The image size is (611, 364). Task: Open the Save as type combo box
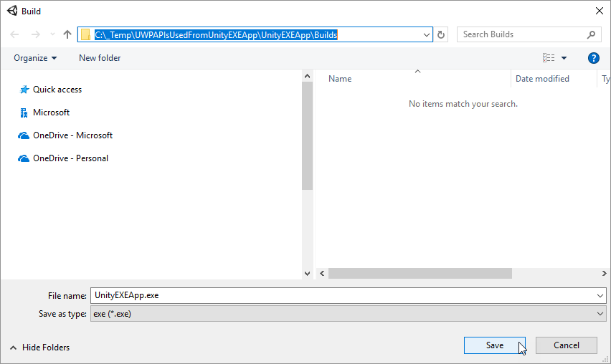[349, 314]
